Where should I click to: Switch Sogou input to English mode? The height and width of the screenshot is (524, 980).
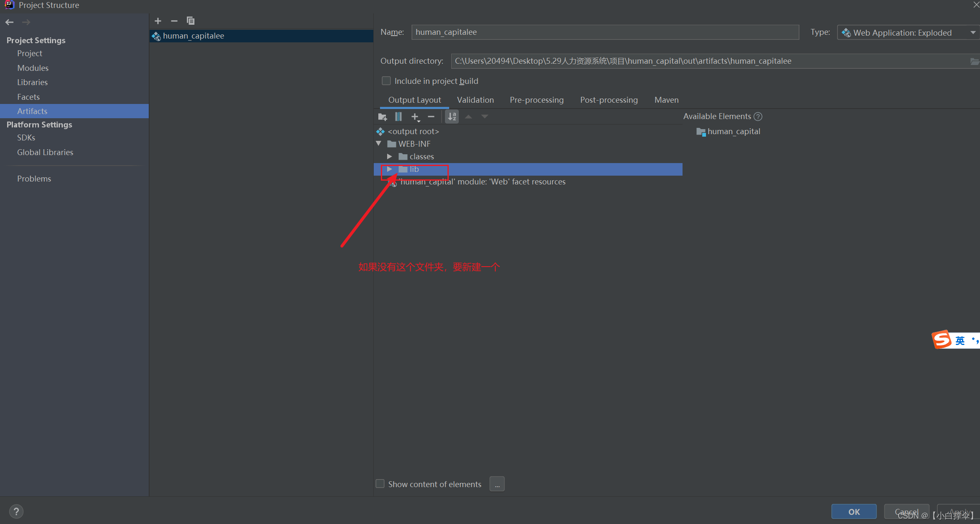(x=959, y=340)
